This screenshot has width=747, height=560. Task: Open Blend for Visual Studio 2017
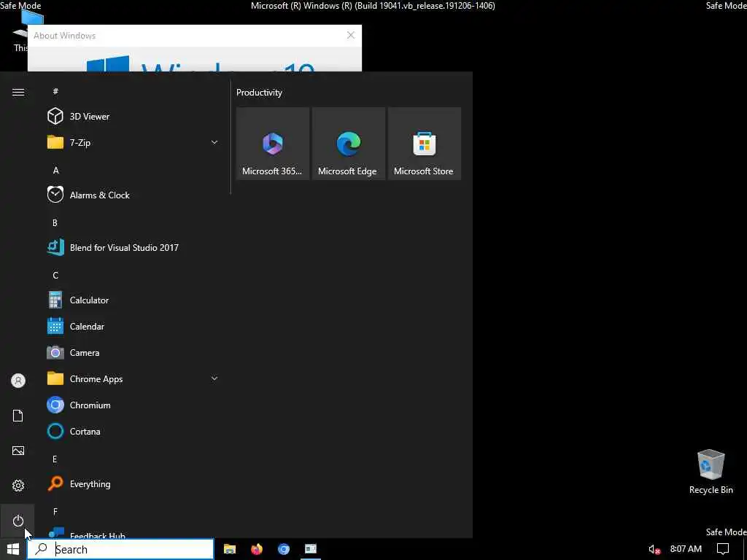pos(133,247)
